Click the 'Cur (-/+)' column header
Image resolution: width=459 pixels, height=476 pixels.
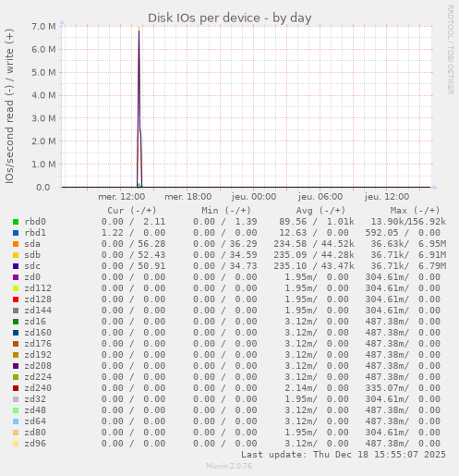point(132,211)
